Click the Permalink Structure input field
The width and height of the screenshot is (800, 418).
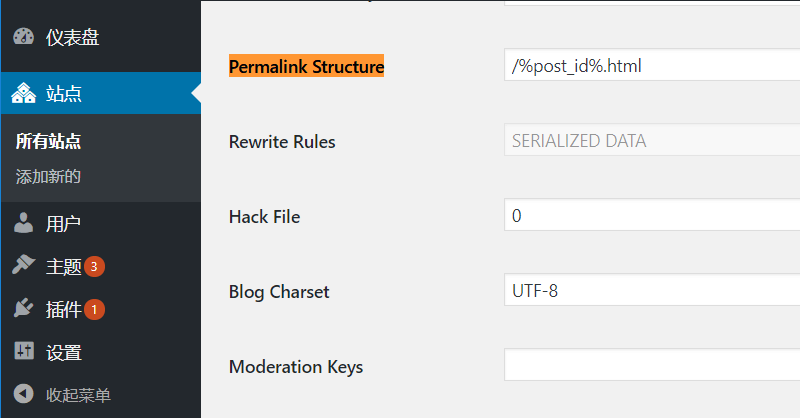coord(652,66)
